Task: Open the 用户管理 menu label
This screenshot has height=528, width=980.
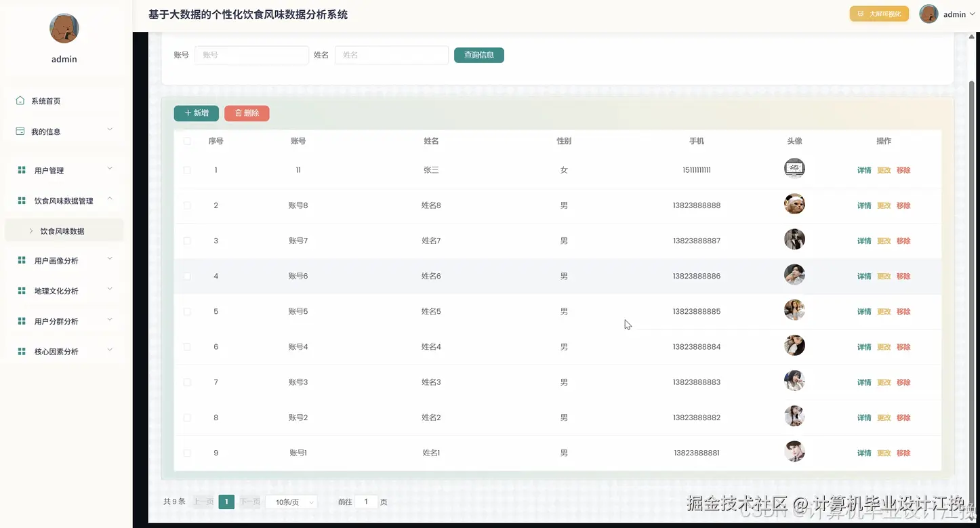Action: pyautogui.click(x=49, y=171)
